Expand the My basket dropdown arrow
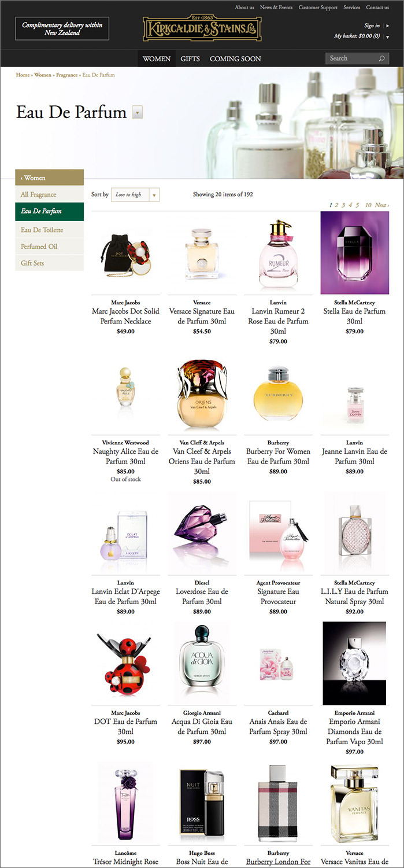Viewport: 404px width, 868px height. point(387,36)
